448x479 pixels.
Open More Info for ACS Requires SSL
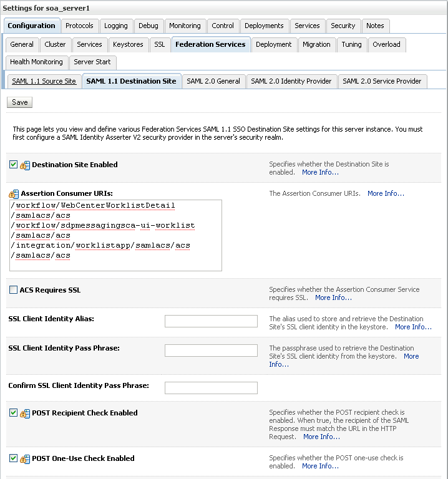tap(333, 298)
